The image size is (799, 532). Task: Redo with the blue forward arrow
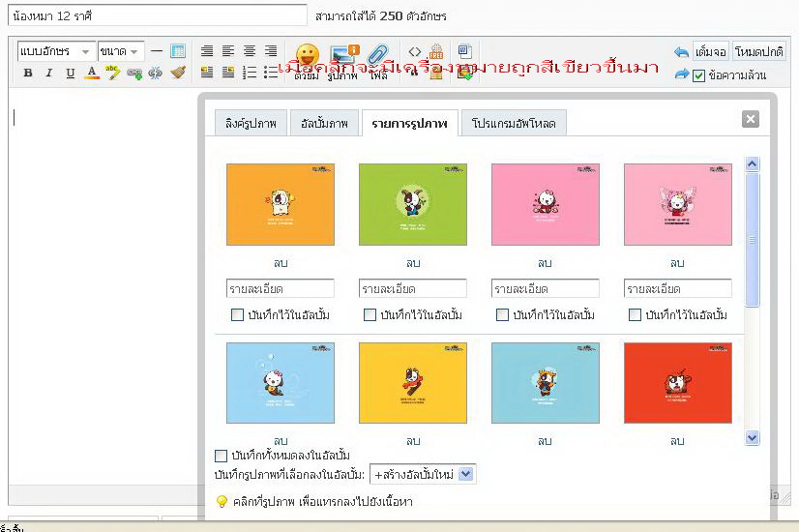[681, 74]
